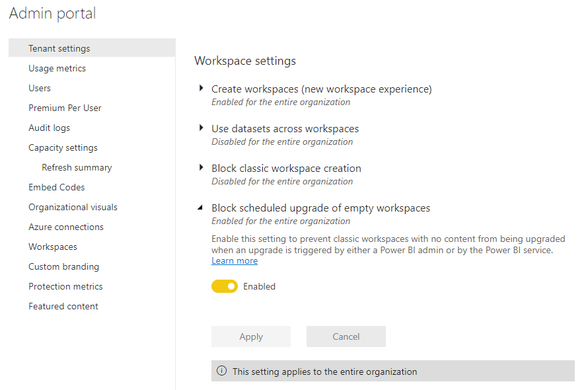Screen dimensions: 588x390
Task: Click 'Enabled' label beside the toggle
Action: (x=260, y=286)
